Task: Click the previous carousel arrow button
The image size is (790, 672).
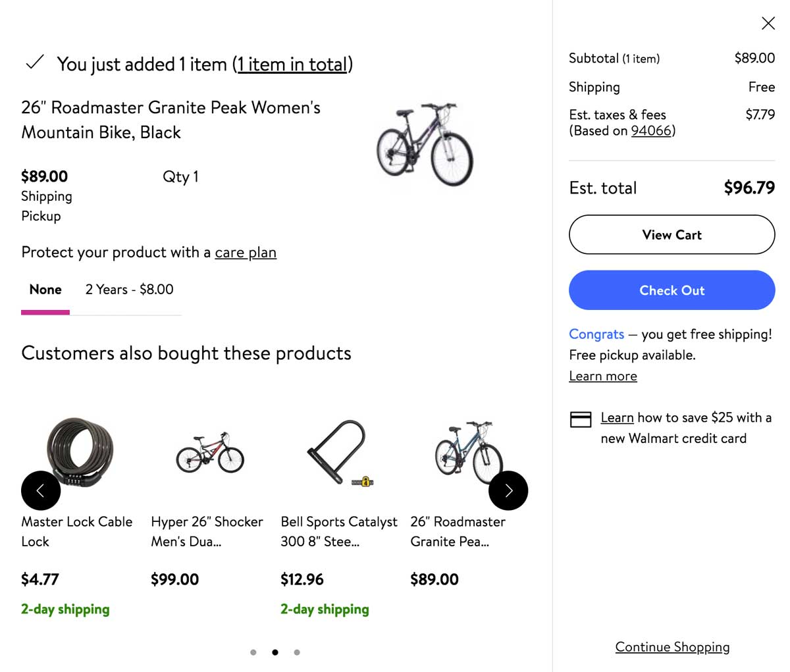Action: click(41, 490)
